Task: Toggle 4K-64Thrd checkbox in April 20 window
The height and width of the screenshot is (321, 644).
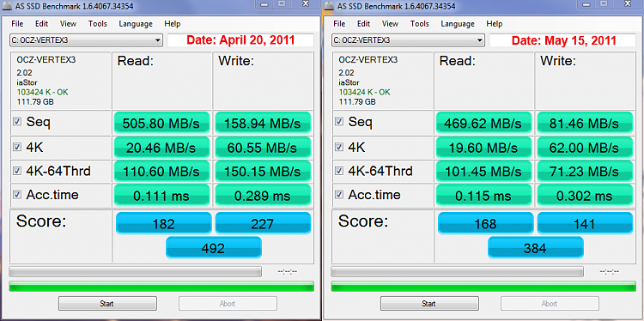Action: coord(17,171)
